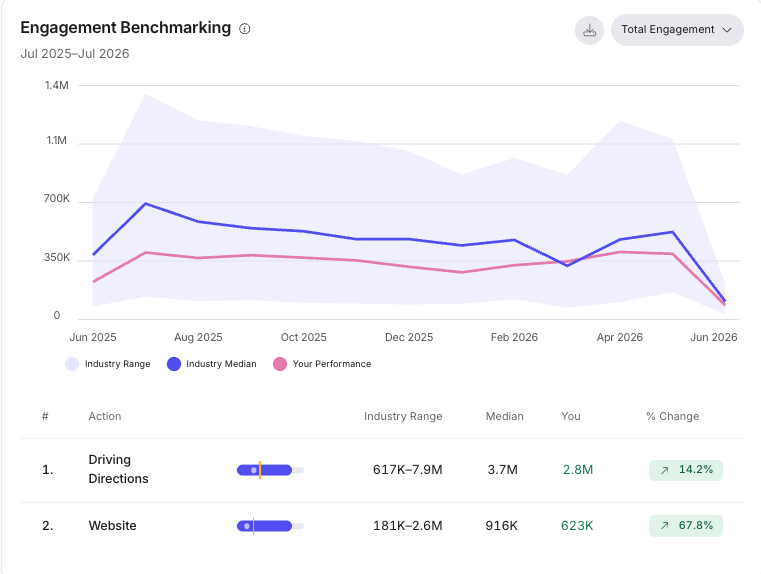Viewport: 761px width, 574px height.
Task: Click the Jun 2026 axis label
Action: click(x=714, y=337)
